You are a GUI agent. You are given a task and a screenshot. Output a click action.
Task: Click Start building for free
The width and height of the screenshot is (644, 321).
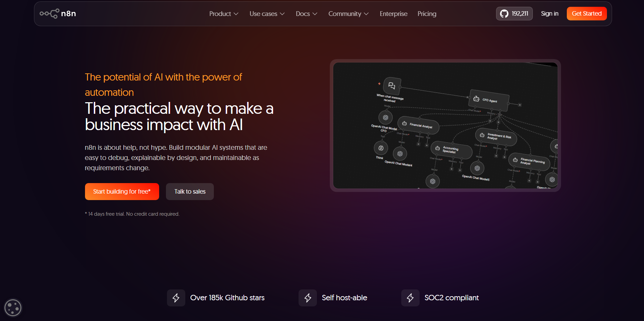click(x=122, y=192)
